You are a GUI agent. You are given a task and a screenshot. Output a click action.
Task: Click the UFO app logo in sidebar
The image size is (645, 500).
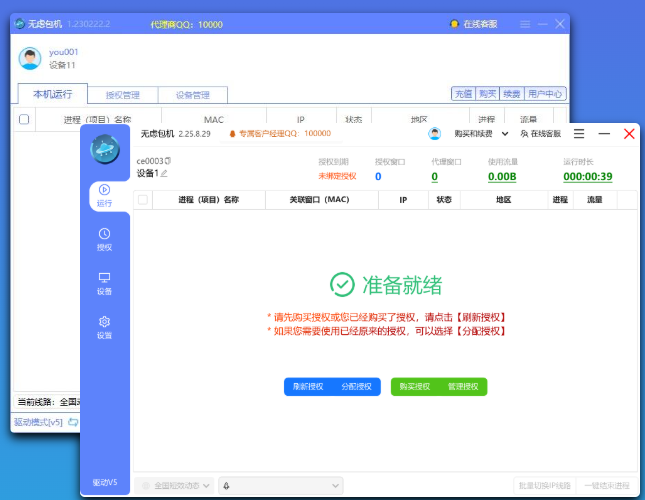click(105, 149)
